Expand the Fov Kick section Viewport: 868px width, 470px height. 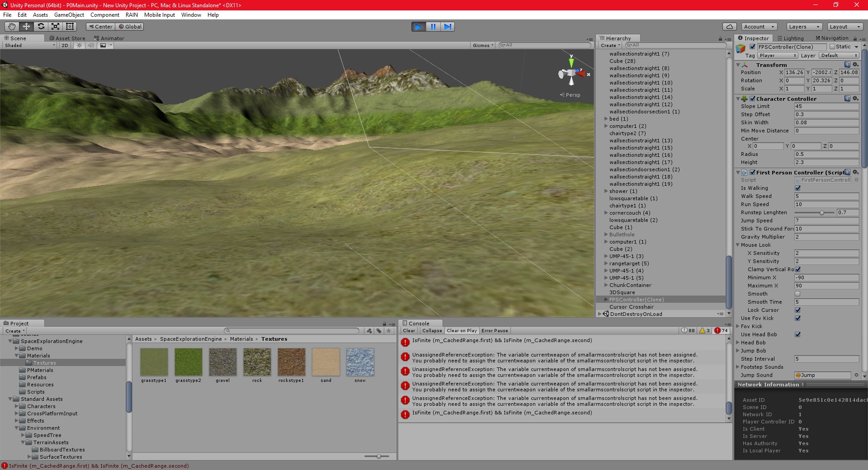pyautogui.click(x=738, y=326)
